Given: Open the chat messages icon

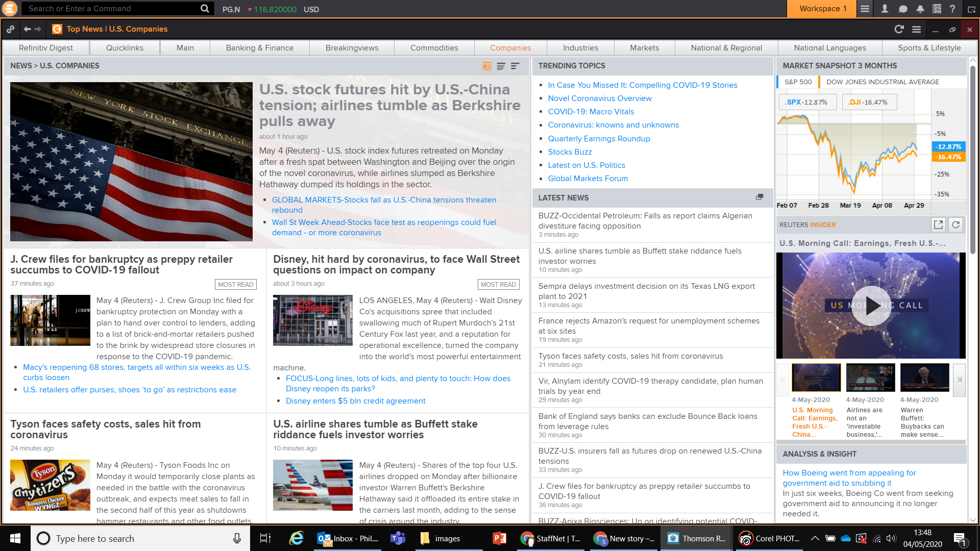Looking at the screenshot, I should click(x=902, y=9).
